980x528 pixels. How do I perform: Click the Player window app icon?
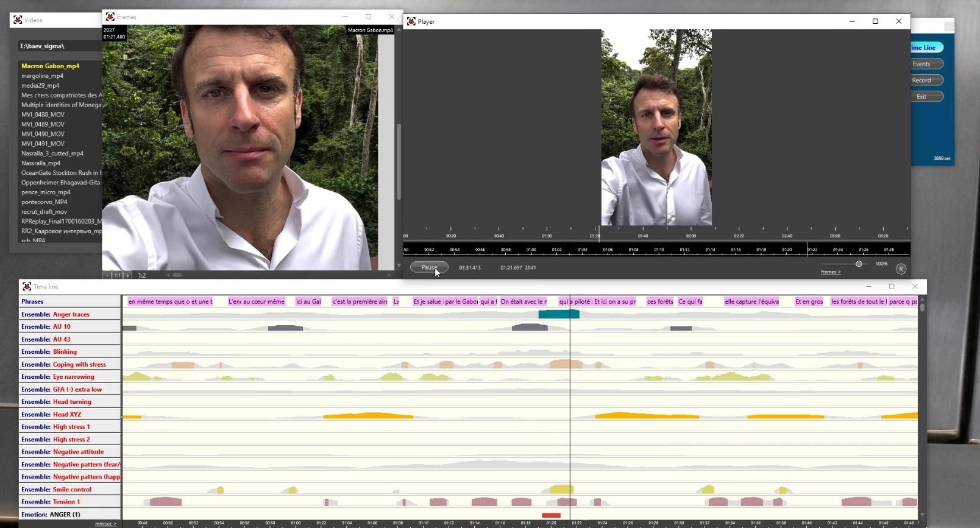pos(411,21)
